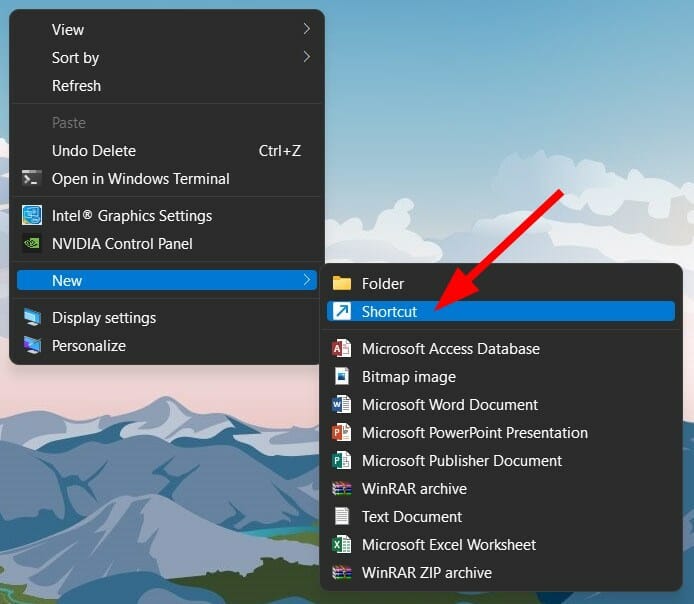The width and height of the screenshot is (694, 604).
Task: Open Display settings from the menu
Action: [167, 318]
